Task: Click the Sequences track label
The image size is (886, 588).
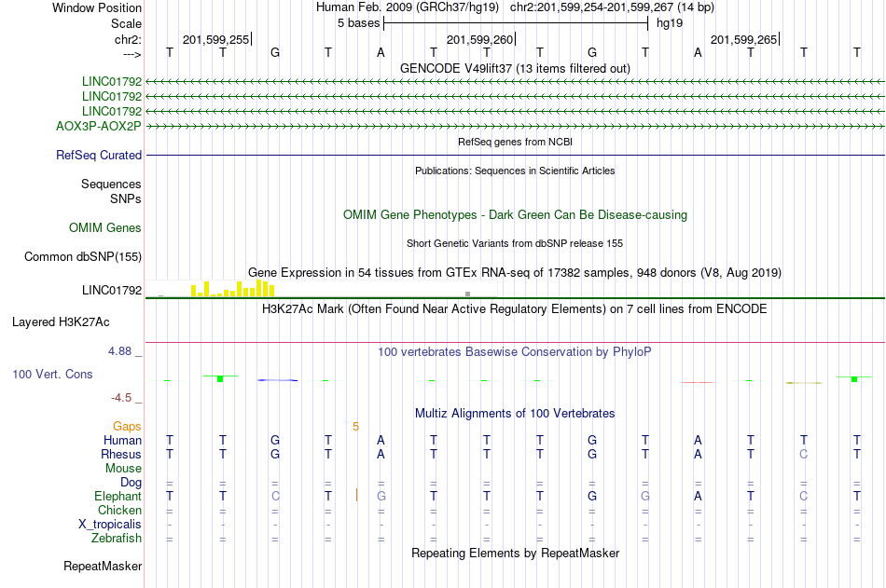Action: [111, 184]
